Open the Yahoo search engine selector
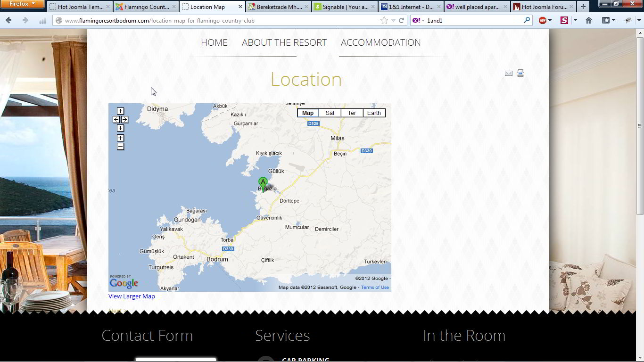 419,20
